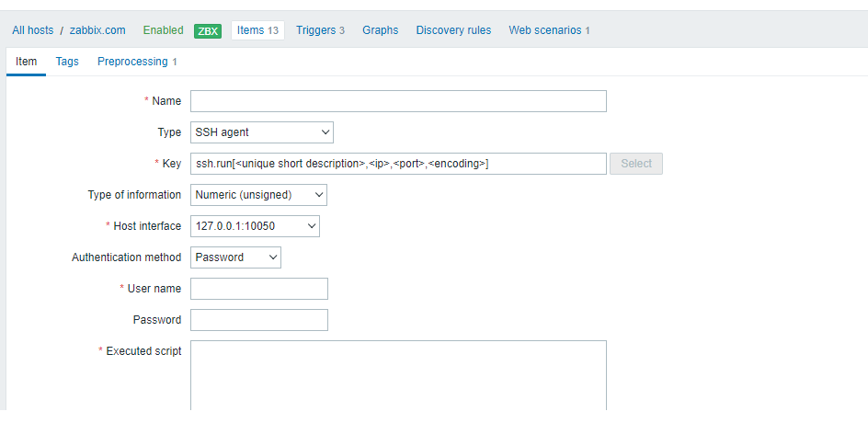
Task: Click the green ZBX availability badge
Action: 208,30
